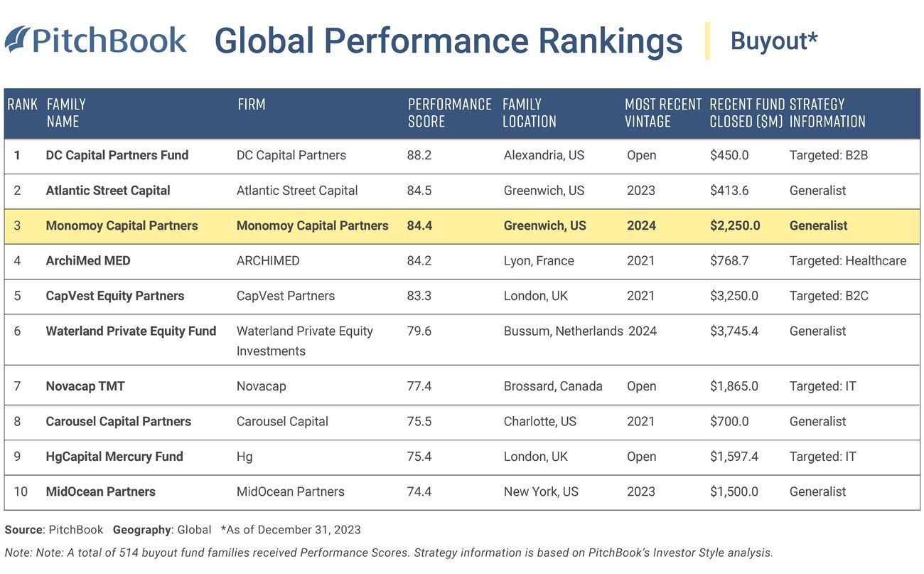
Task: Click the yellow vertical divider bar
Action: tap(707, 41)
